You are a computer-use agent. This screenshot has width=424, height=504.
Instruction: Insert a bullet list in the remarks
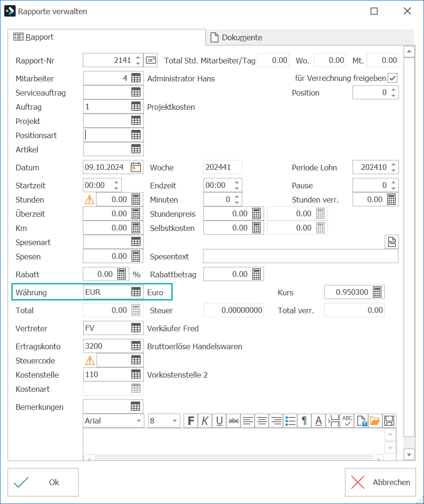tap(290, 420)
